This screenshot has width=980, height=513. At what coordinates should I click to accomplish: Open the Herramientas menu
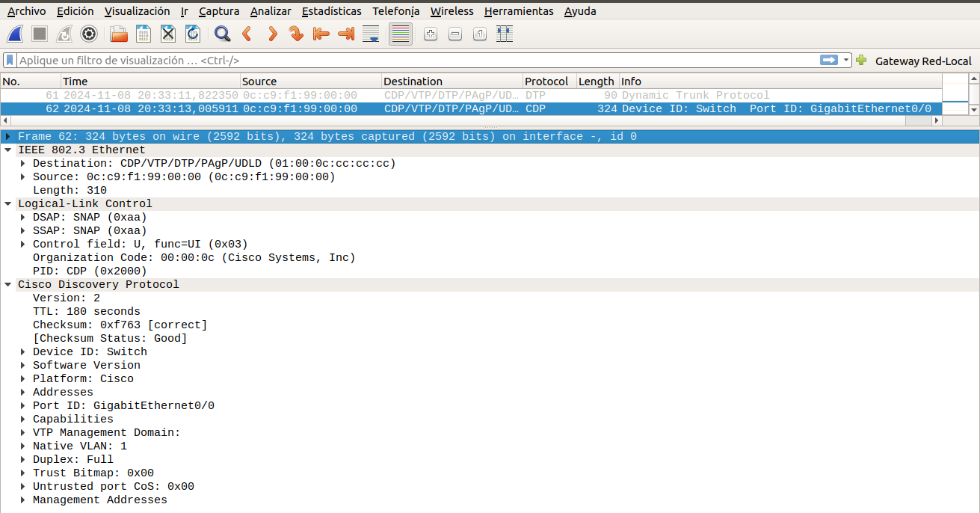[x=519, y=11]
